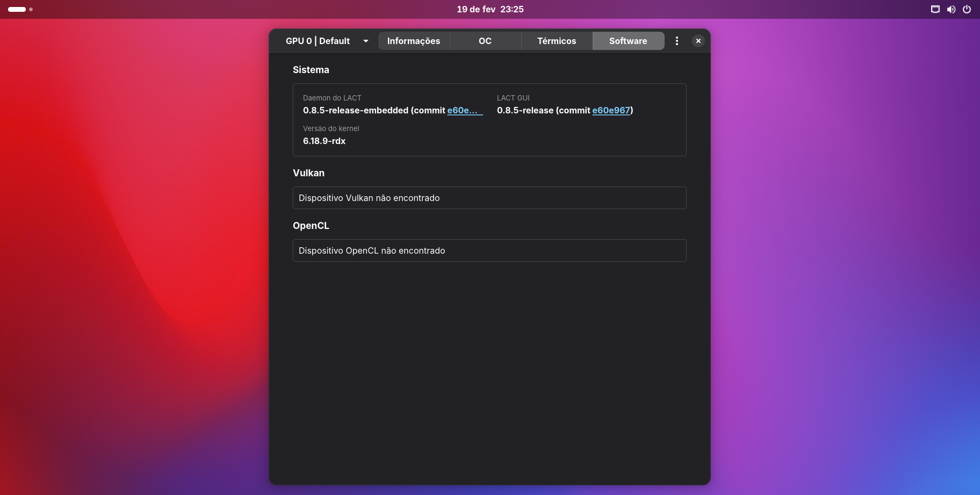
Task: Click the volume icon in top bar
Action: point(951,9)
